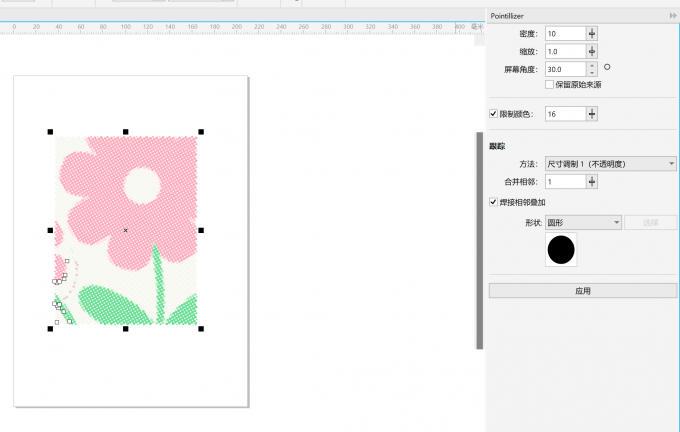Enable the 保留原始来源 checkbox
This screenshot has width=680, height=432.
click(549, 85)
